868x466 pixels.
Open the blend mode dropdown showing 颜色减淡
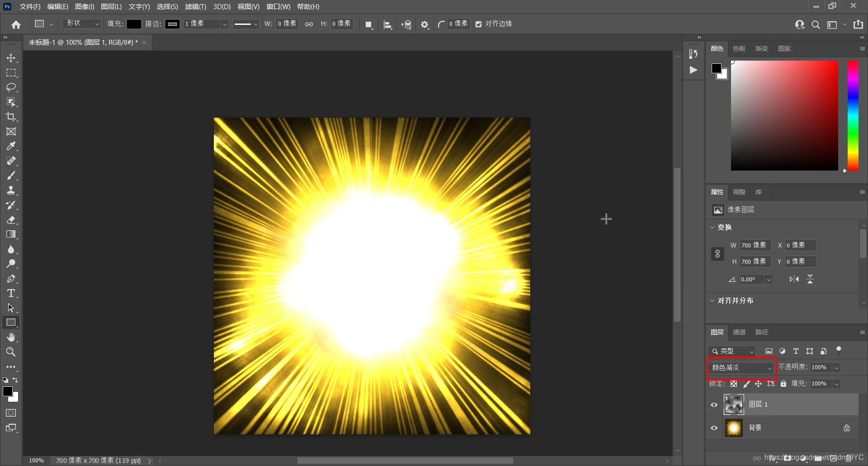pos(741,368)
